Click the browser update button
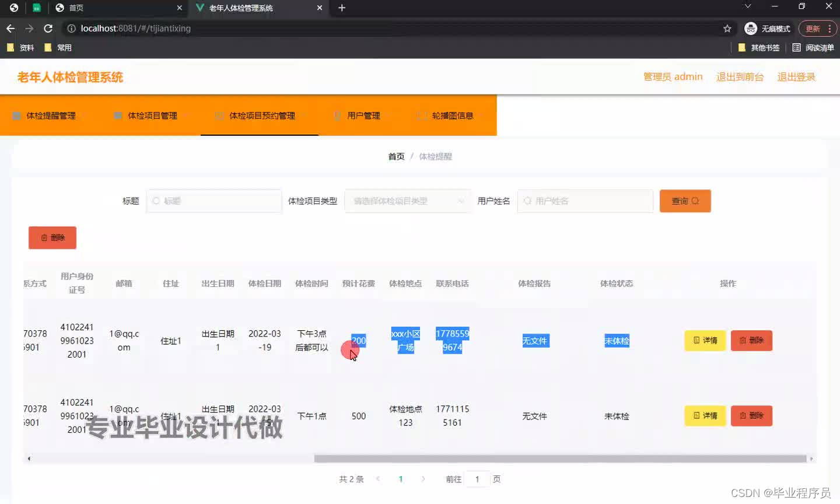 (817, 29)
